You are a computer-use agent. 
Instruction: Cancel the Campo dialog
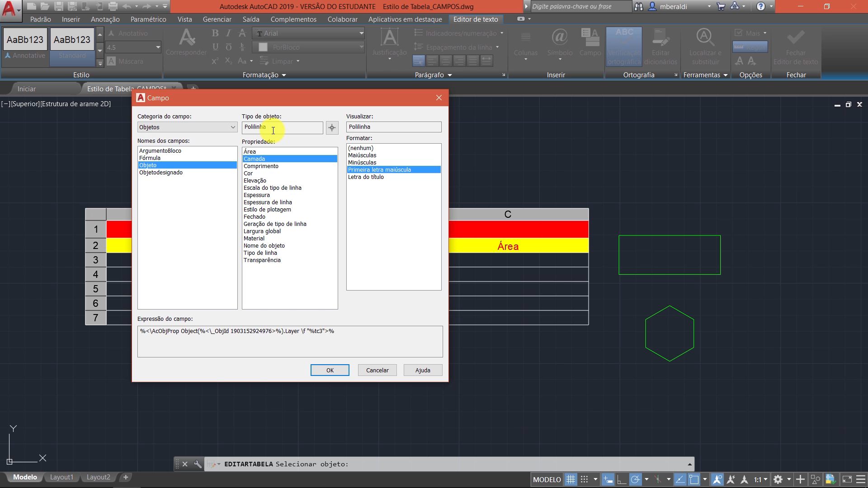pos(377,370)
